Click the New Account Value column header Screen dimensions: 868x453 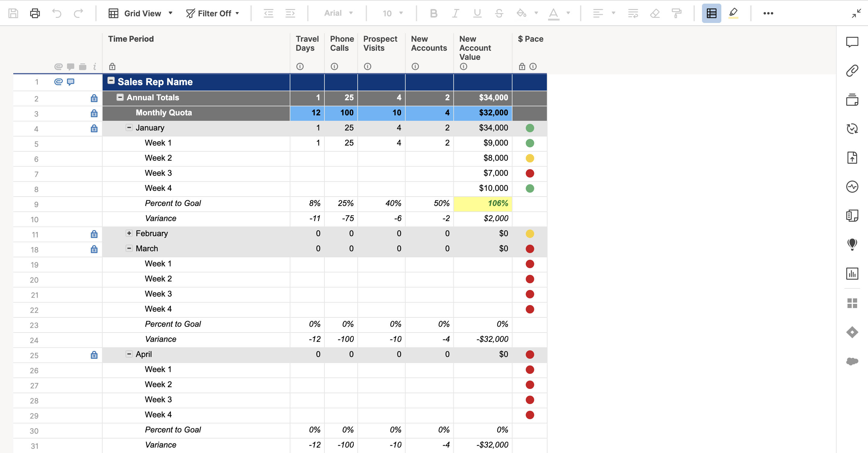click(475, 48)
